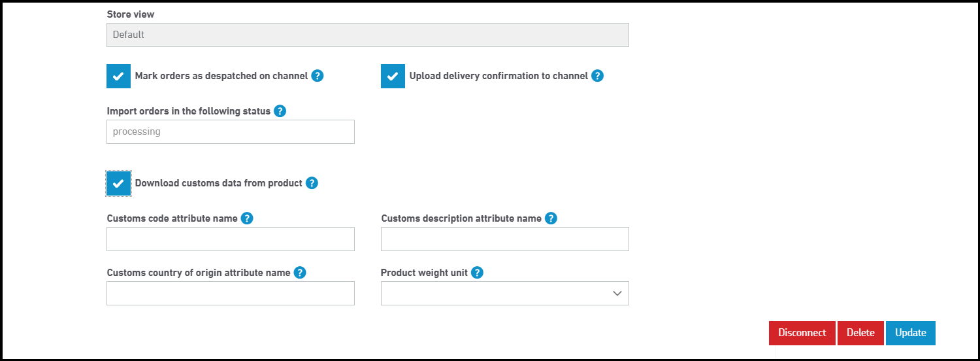Open help for Import orders status

coord(280,111)
